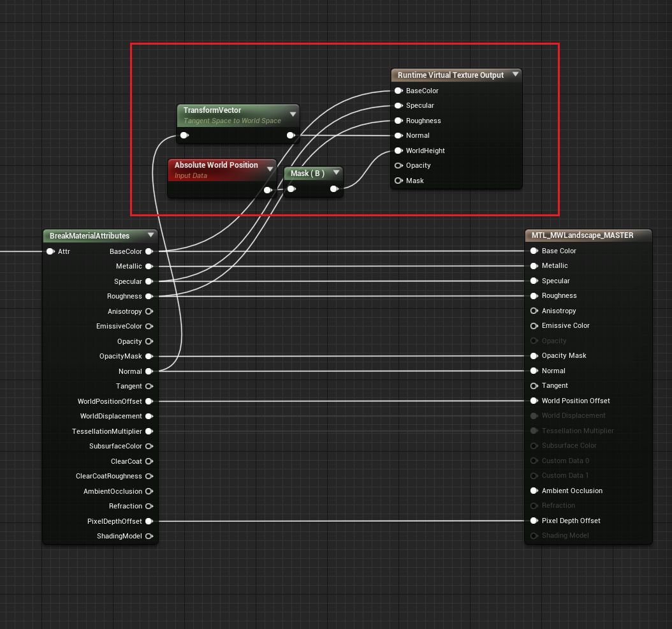The image size is (672, 629).
Task: Collapse the Mask (B) node using its arrow
Action: 336,173
